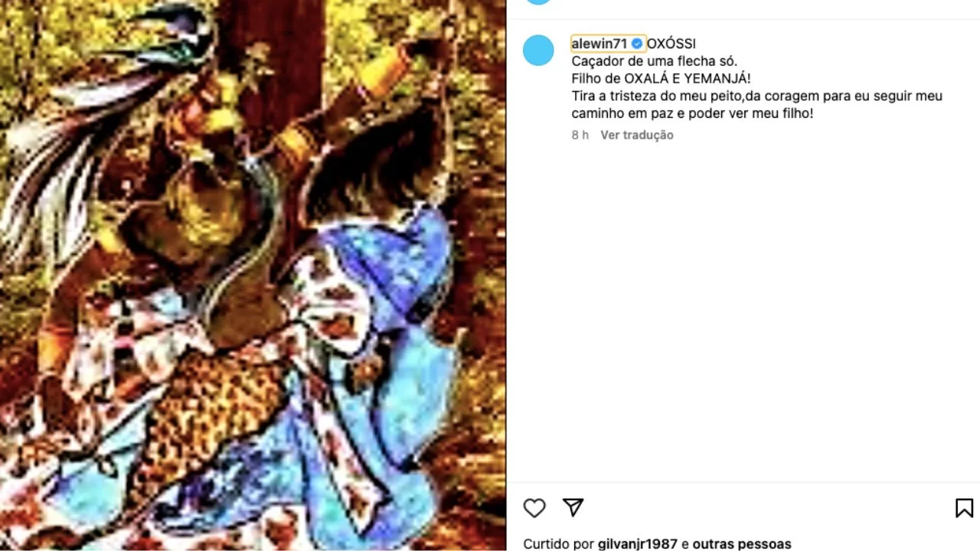Like the post with the heart icon
980x551 pixels.
[x=534, y=507]
